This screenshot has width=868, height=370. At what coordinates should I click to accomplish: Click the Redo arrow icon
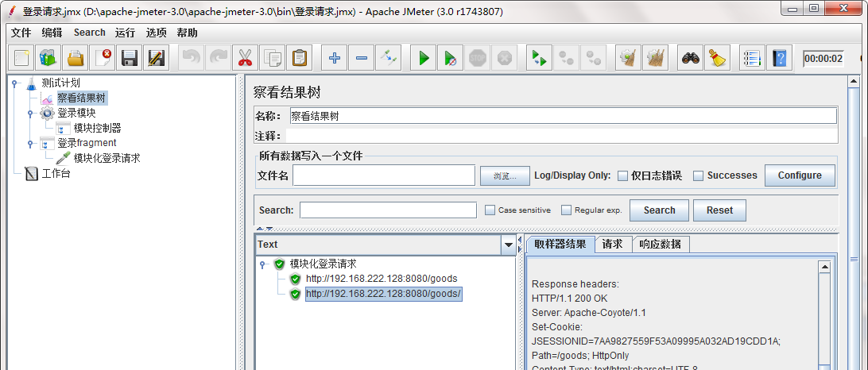click(218, 57)
